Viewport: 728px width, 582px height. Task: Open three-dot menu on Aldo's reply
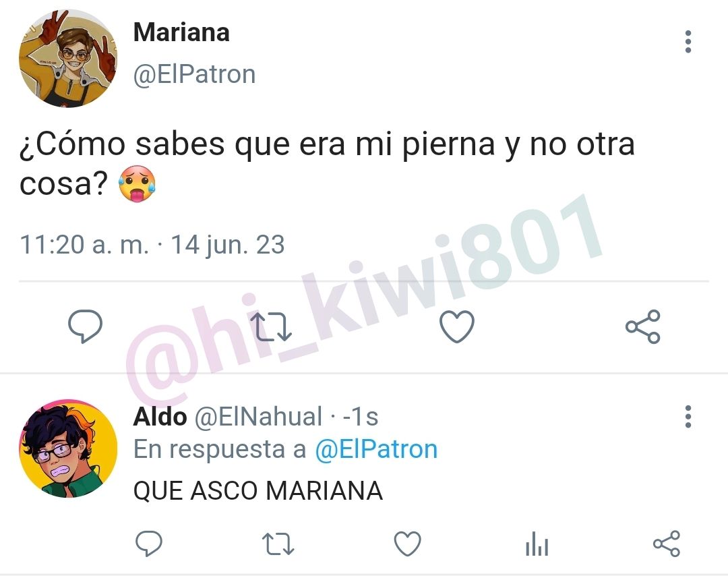click(688, 416)
